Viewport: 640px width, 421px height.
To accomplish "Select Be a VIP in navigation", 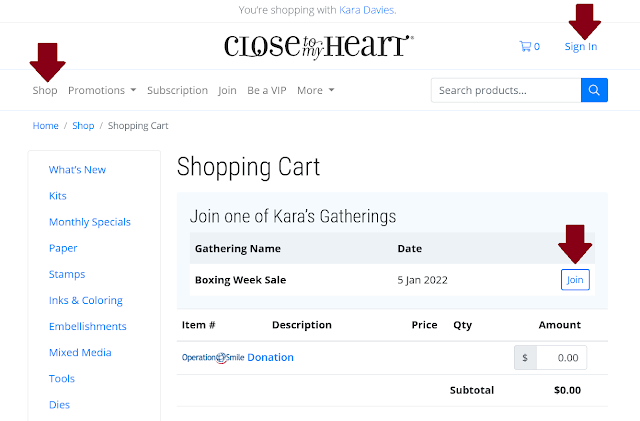I will coord(266,90).
